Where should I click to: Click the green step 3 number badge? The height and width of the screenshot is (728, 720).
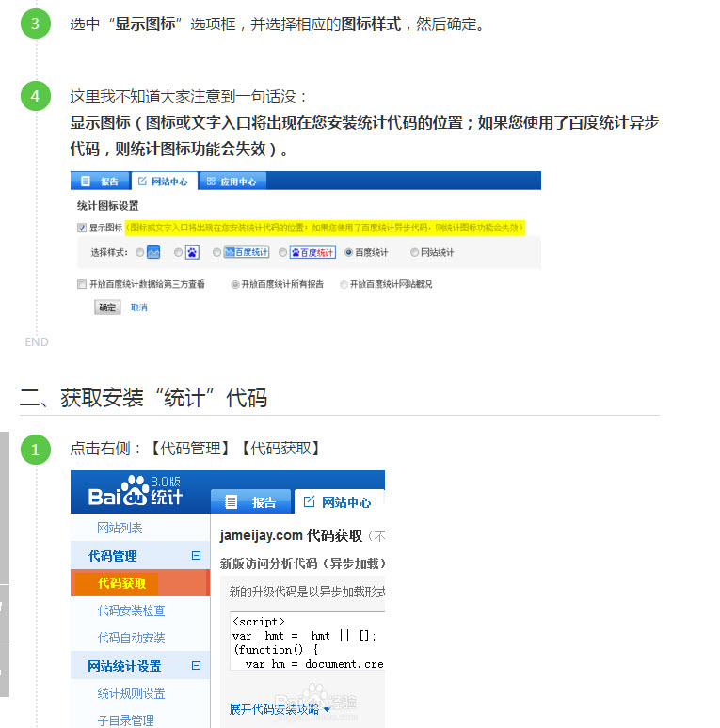[x=35, y=24]
